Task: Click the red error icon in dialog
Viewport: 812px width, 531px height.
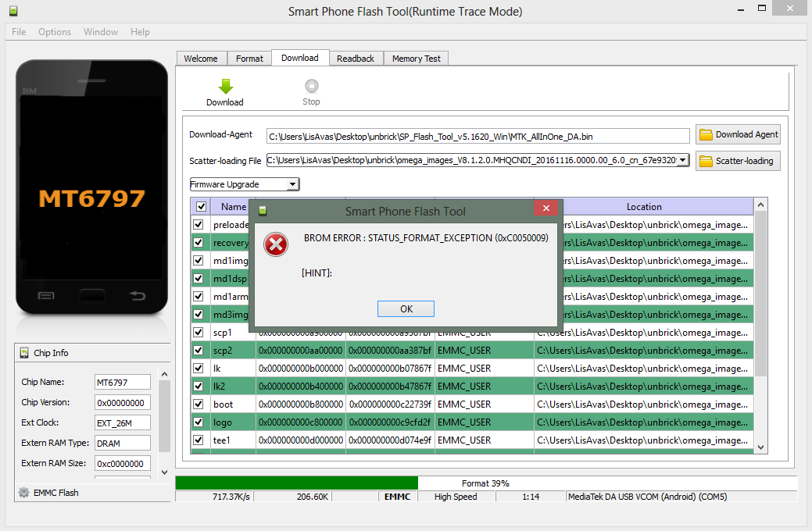Action: point(275,244)
